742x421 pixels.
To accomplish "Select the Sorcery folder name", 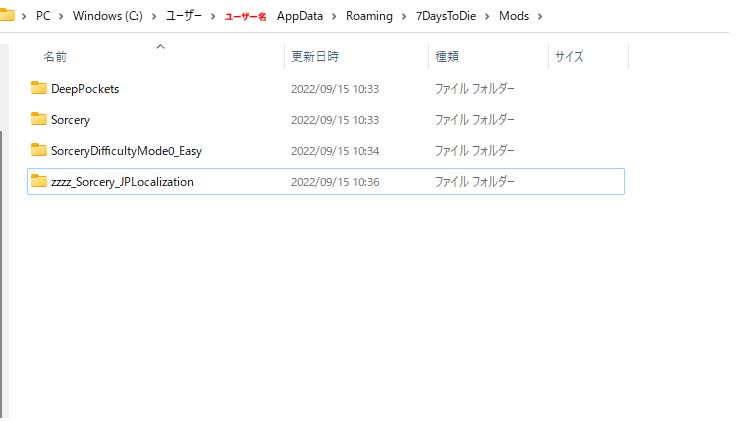I will tap(70, 120).
